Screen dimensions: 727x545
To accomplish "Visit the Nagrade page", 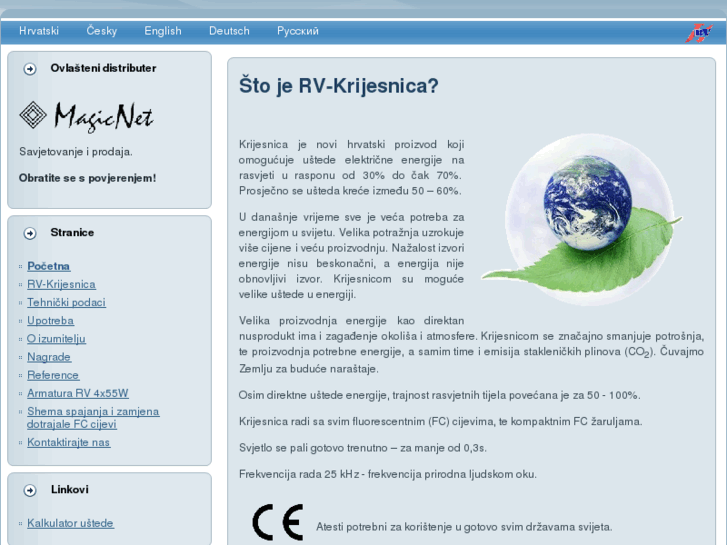I will (49, 357).
